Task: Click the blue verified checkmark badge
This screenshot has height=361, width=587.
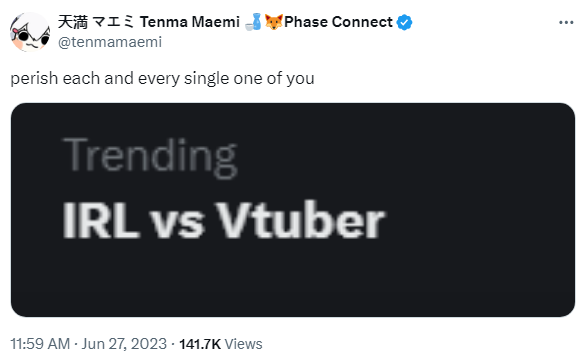Action: click(x=404, y=22)
